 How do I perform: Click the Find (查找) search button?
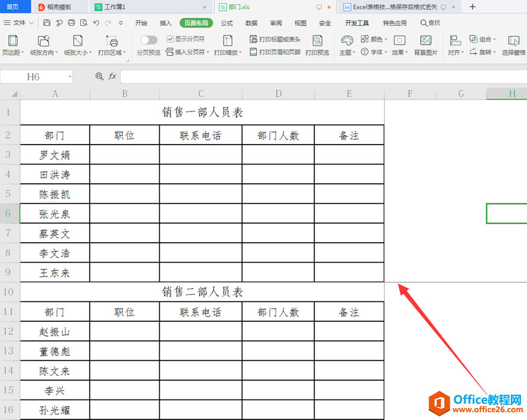tap(431, 23)
